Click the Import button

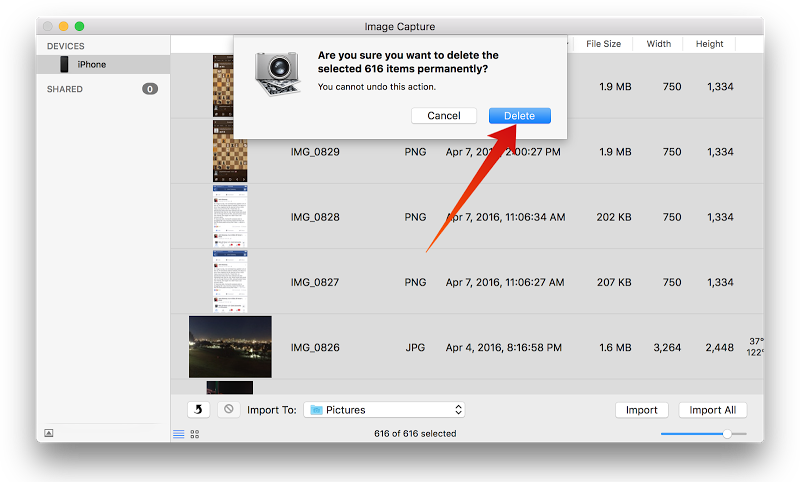(641, 410)
